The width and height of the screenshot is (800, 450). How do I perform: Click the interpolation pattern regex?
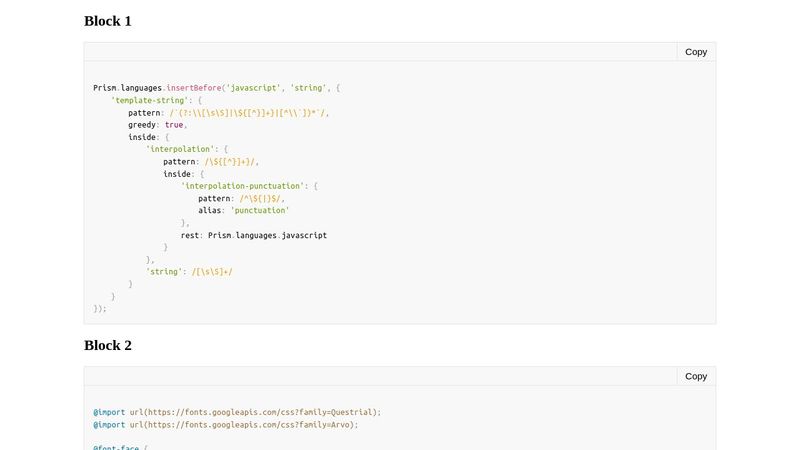231,161
